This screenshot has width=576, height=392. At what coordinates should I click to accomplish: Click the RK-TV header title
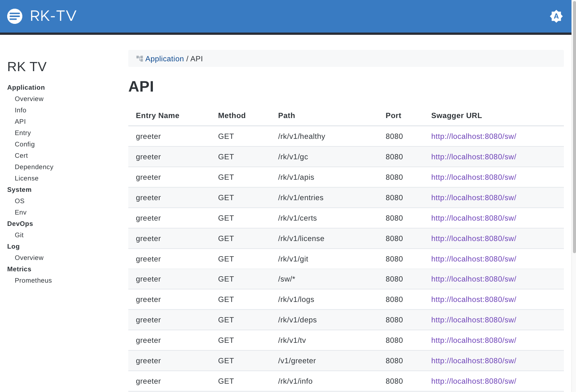click(53, 16)
